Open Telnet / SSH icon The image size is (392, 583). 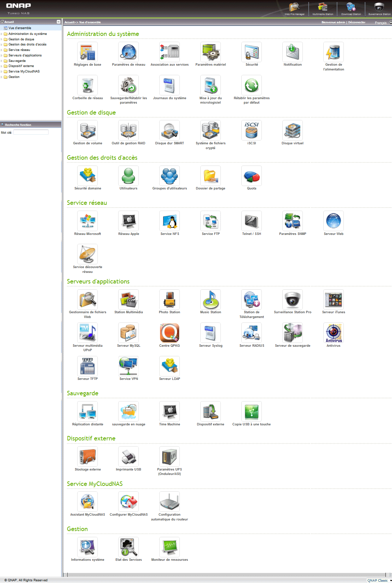[x=252, y=221]
